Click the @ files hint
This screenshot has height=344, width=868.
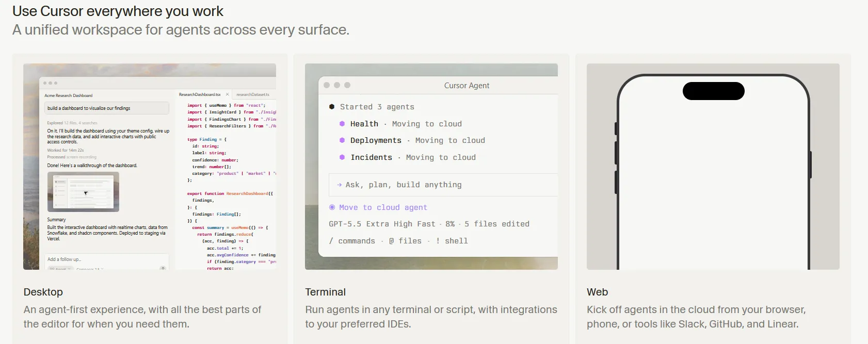[405, 241]
